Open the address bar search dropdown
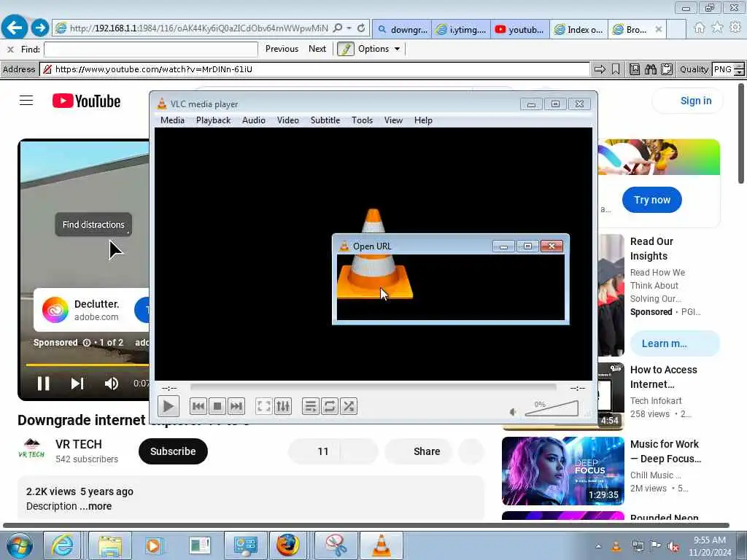The image size is (747, 560). [349, 28]
